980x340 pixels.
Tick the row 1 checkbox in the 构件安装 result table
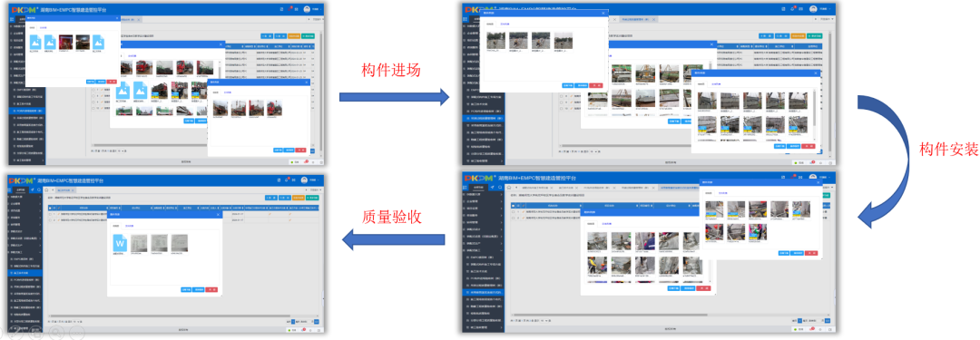pyautogui.click(x=513, y=211)
